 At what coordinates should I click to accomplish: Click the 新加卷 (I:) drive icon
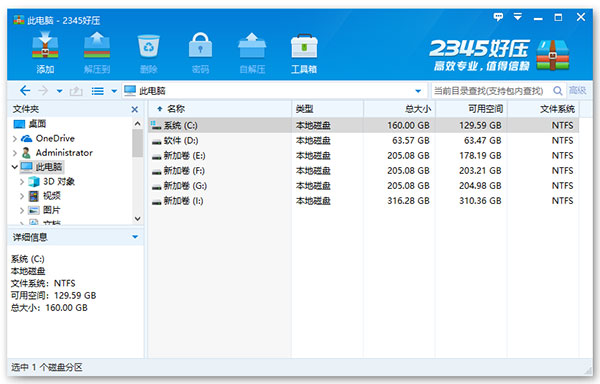click(x=156, y=202)
